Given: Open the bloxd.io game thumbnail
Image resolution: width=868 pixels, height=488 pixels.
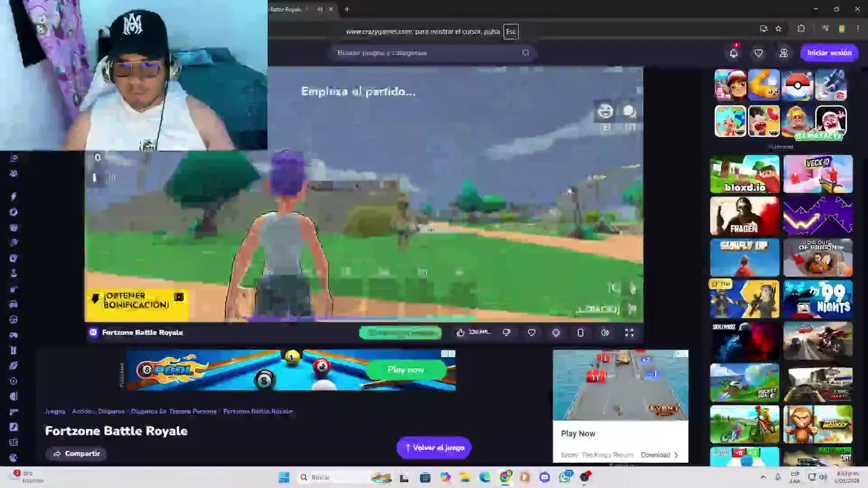Looking at the screenshot, I should pyautogui.click(x=745, y=174).
